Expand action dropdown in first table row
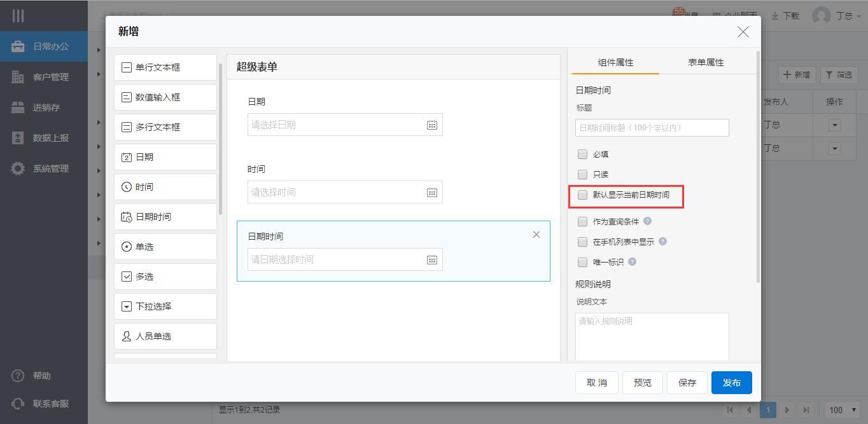868x424 pixels. 834,125
